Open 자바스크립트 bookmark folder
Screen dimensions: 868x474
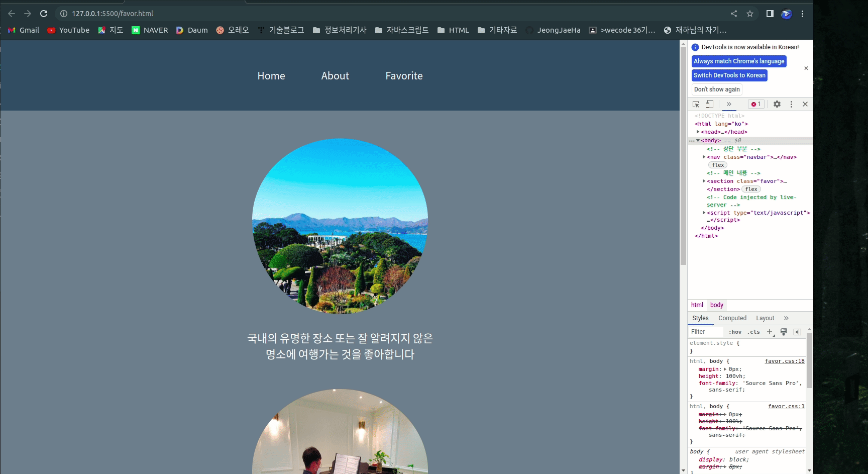(402, 30)
